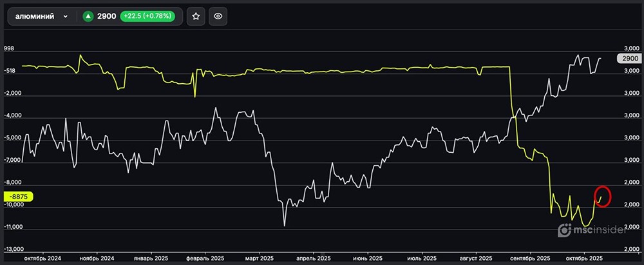Click the 2900 price label on right axis

(629, 59)
